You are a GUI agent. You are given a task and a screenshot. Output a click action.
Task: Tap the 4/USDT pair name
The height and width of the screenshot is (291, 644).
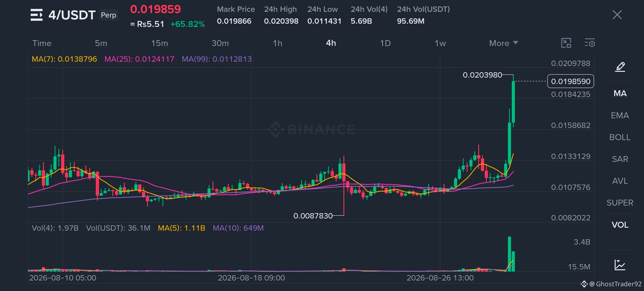click(x=72, y=15)
